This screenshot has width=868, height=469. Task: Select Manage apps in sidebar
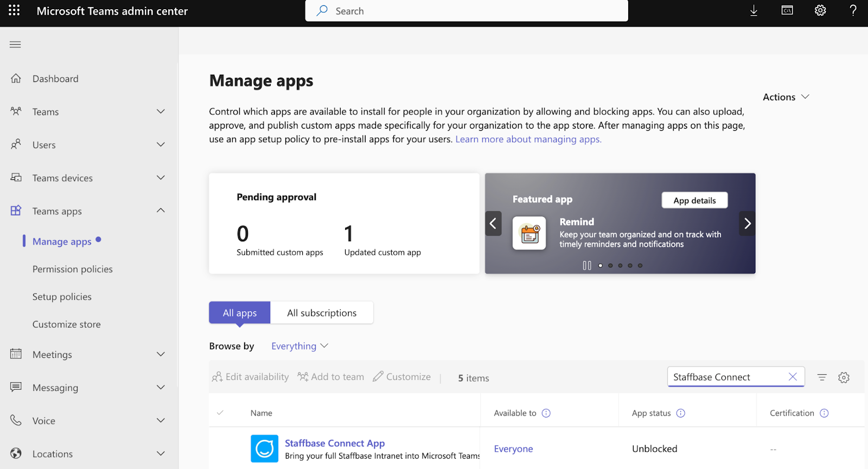point(62,241)
